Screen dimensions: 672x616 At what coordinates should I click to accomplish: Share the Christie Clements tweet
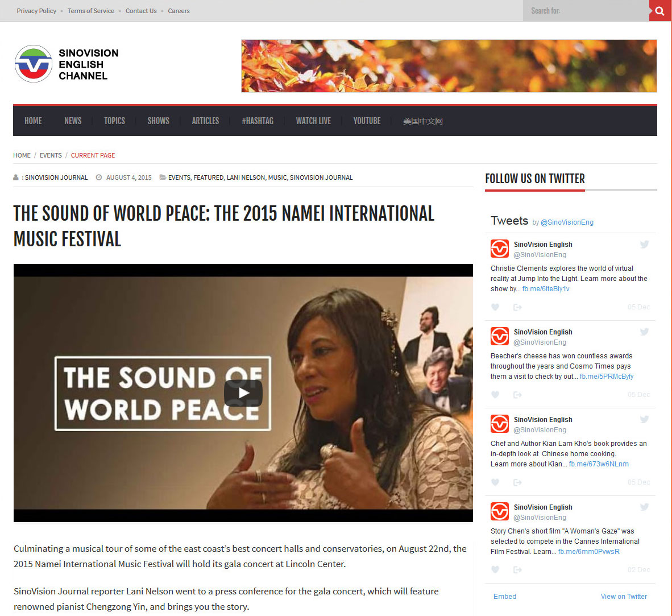[x=517, y=307]
